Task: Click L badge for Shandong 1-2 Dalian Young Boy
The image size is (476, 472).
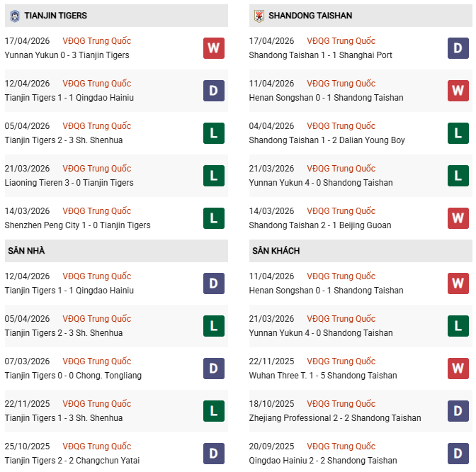Action: coord(458,133)
